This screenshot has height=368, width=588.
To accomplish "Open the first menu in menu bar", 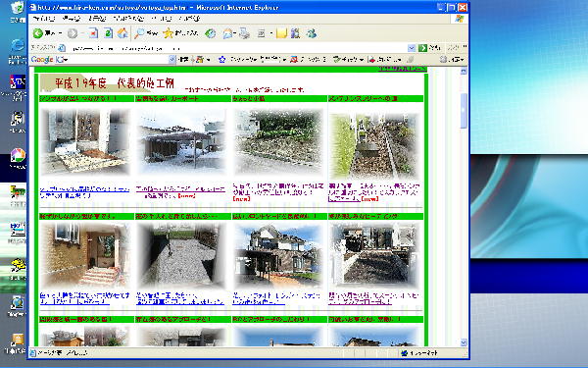I will pyautogui.click(x=44, y=19).
